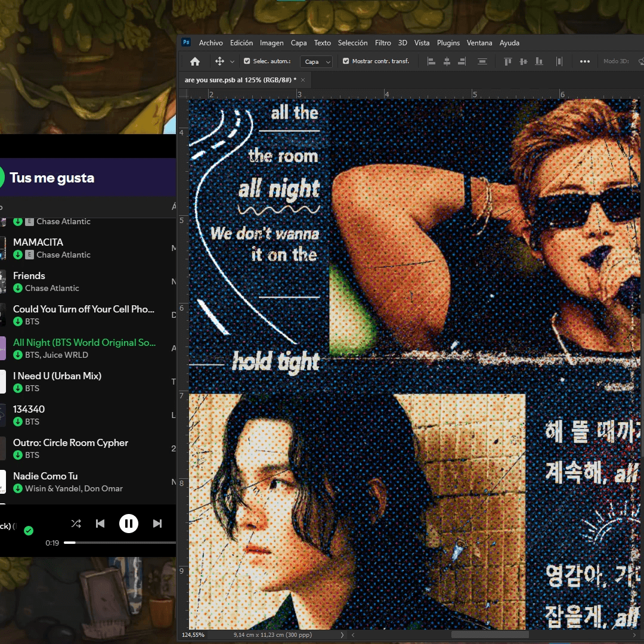Open the Edición menu
Screen dimensions: 644x644
click(x=241, y=43)
